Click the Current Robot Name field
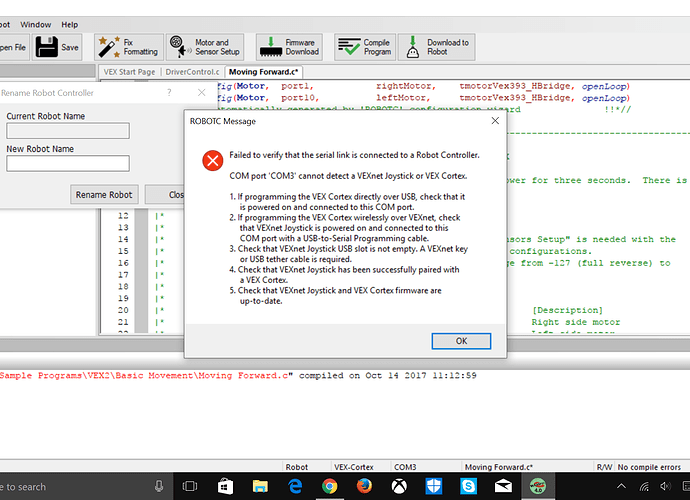The height and width of the screenshot is (500, 690). (68, 131)
